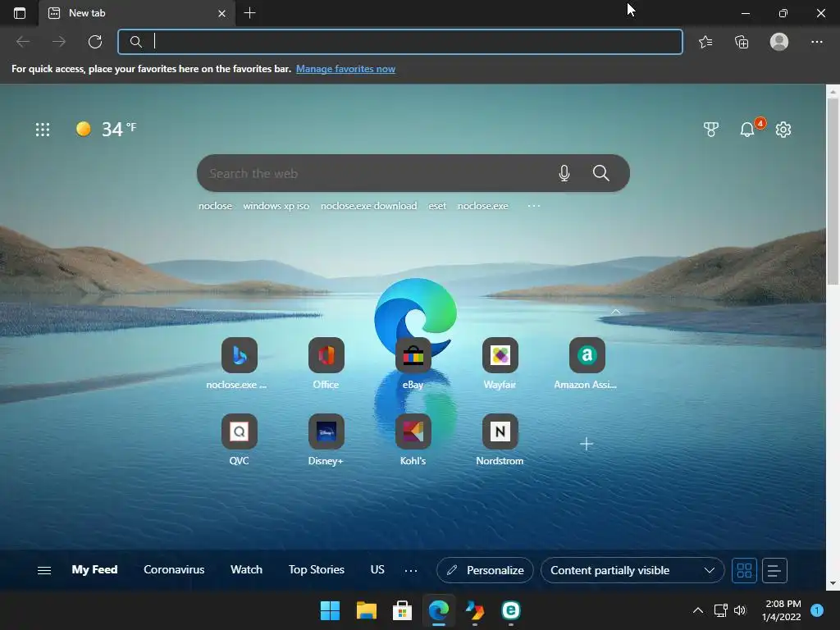Go forward with the forward arrow

[59, 42]
